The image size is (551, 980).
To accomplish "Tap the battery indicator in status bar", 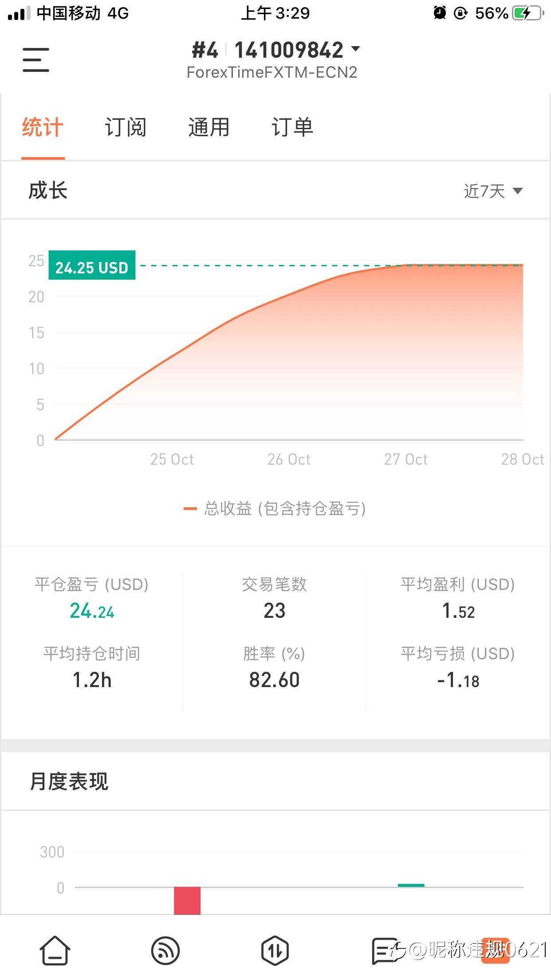I will tap(527, 13).
